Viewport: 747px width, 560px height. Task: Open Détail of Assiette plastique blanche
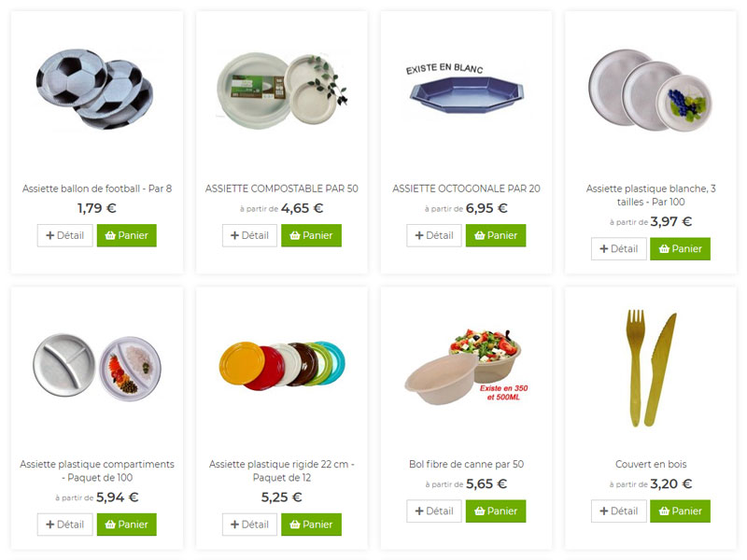point(619,248)
